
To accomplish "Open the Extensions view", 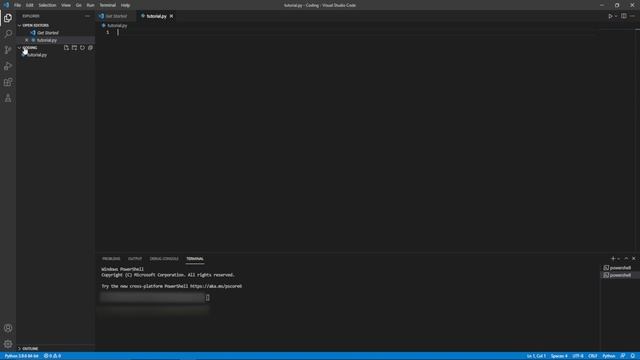I will pos(8,82).
